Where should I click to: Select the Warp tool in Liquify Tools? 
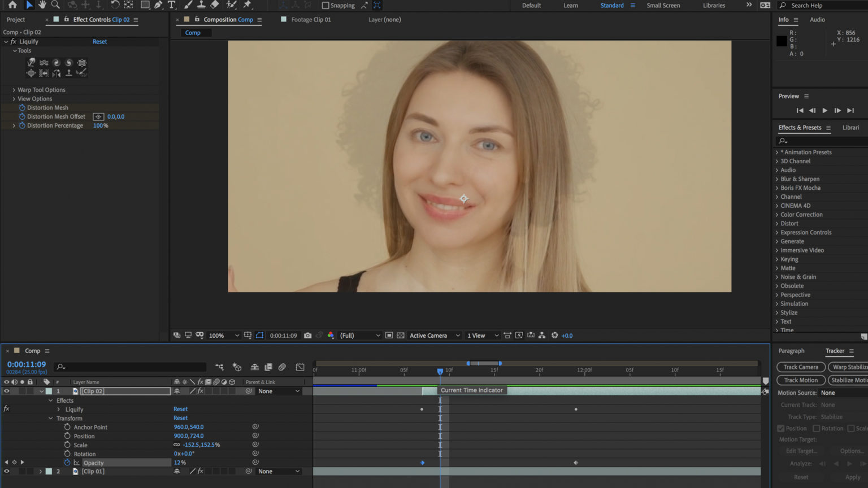tap(31, 63)
